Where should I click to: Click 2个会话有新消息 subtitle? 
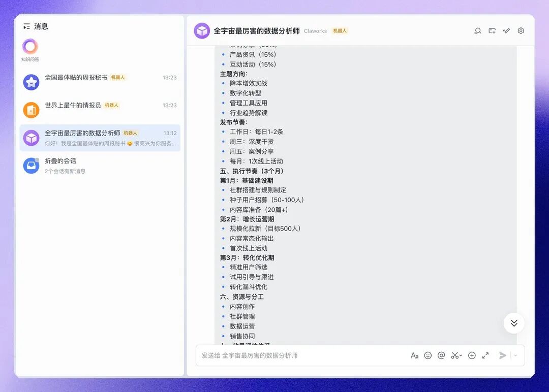(65, 171)
